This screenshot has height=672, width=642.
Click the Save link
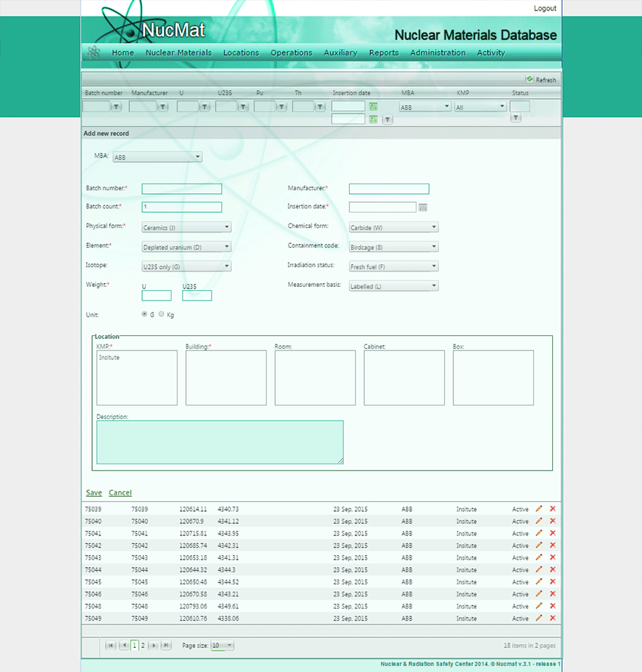coord(94,493)
